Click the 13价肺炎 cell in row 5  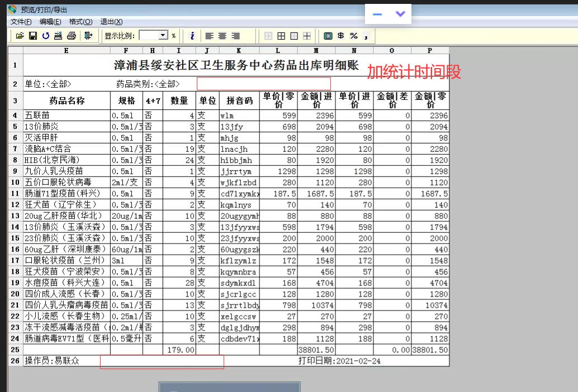pos(67,126)
